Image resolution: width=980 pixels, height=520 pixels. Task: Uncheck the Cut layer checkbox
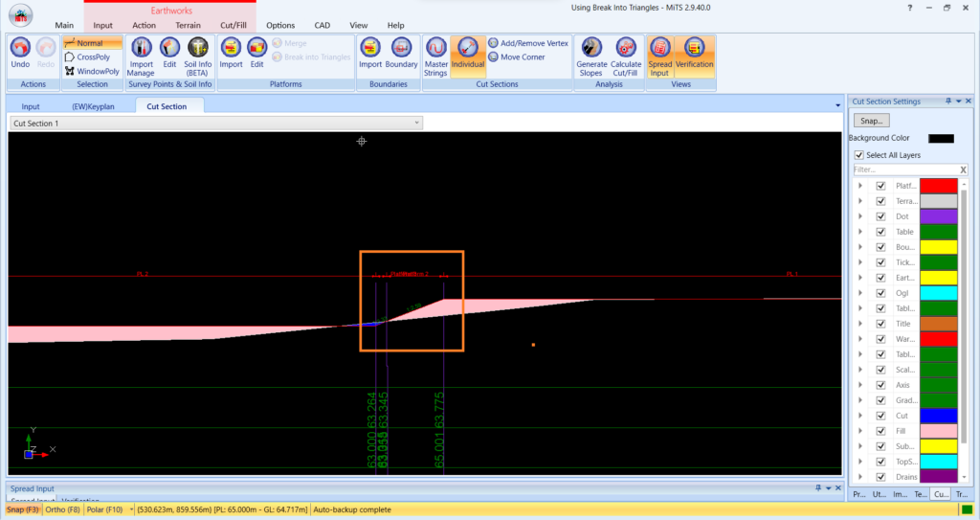[x=880, y=416]
